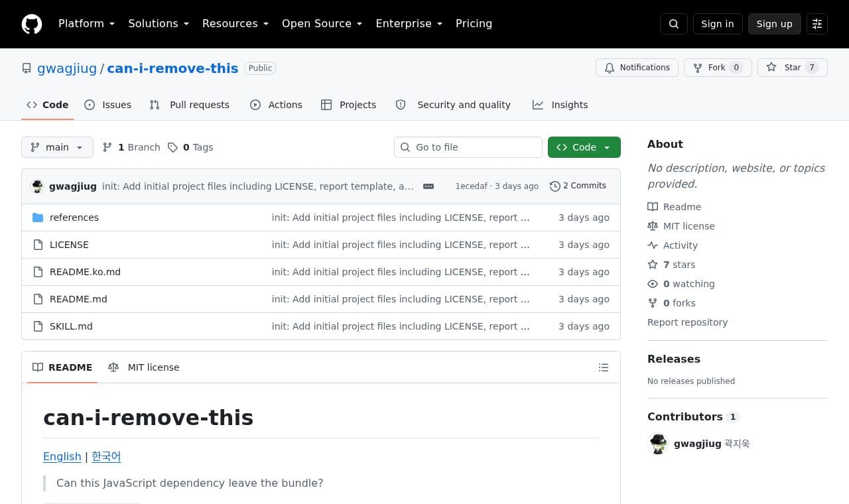Switch to the Issues tab

(x=108, y=105)
